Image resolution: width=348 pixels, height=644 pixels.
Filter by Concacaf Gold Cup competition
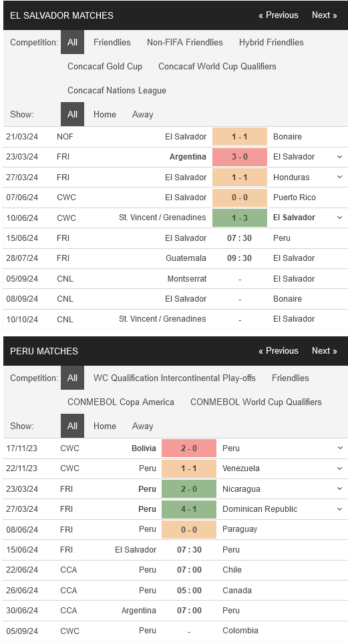105,67
